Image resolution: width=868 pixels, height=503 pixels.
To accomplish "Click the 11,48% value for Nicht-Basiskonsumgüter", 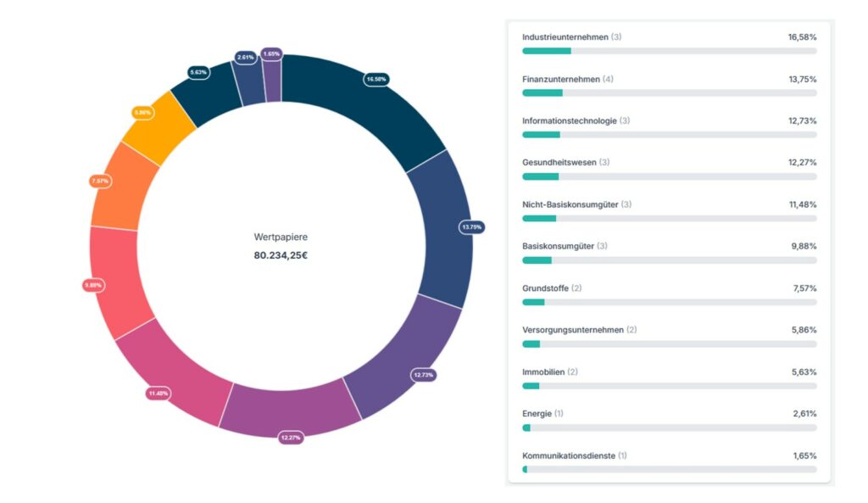I will (803, 204).
